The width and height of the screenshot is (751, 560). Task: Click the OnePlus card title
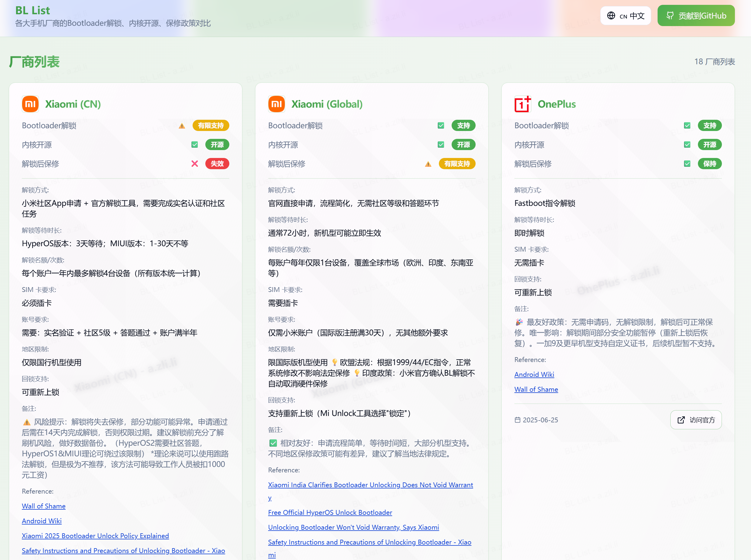pyautogui.click(x=557, y=104)
